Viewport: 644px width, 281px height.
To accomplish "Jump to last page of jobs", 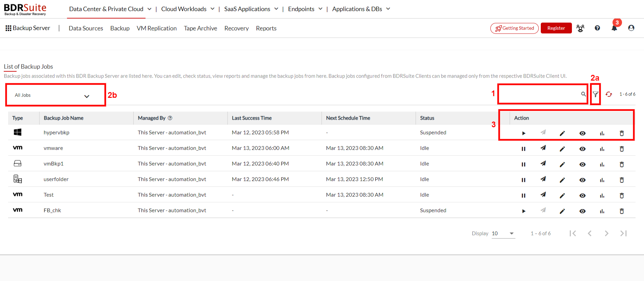I will point(623,233).
